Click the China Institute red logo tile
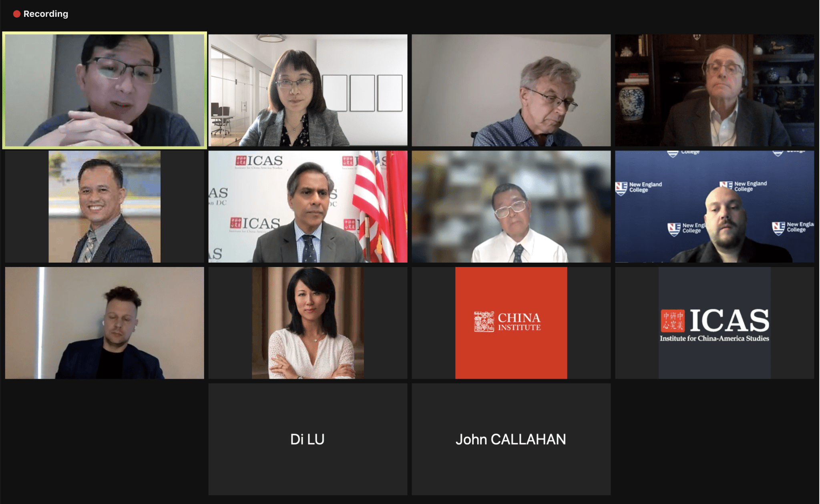 (x=511, y=323)
